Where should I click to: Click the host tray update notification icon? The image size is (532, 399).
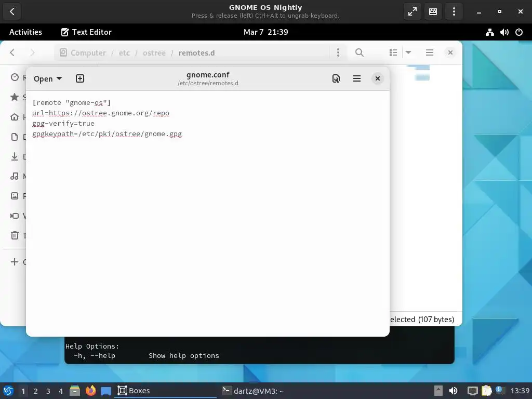499,390
